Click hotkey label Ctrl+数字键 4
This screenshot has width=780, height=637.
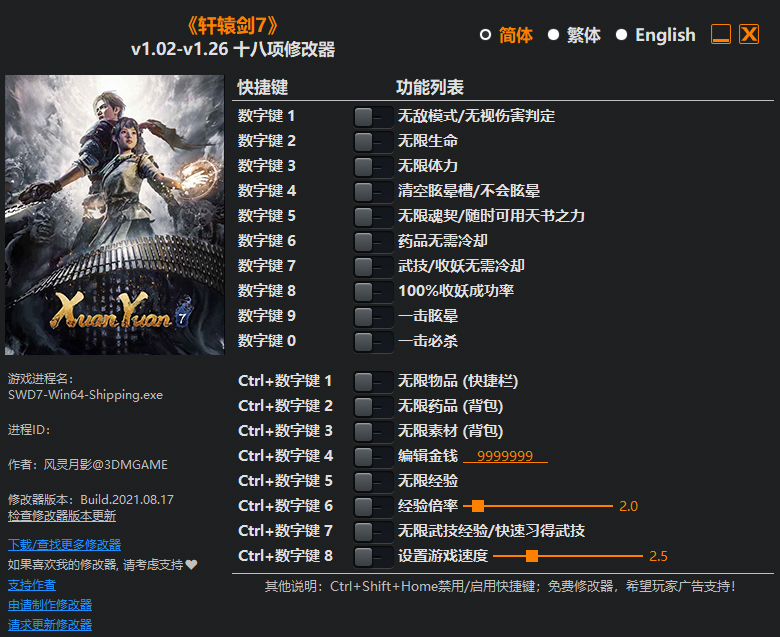pyautogui.click(x=286, y=455)
